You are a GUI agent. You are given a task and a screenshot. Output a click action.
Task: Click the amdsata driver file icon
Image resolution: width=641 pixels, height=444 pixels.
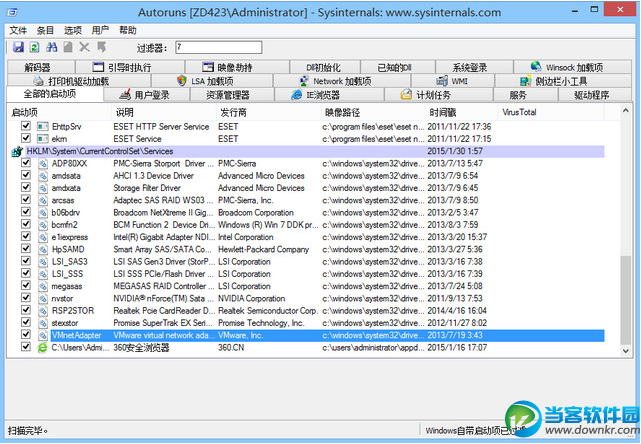pyautogui.click(x=43, y=176)
